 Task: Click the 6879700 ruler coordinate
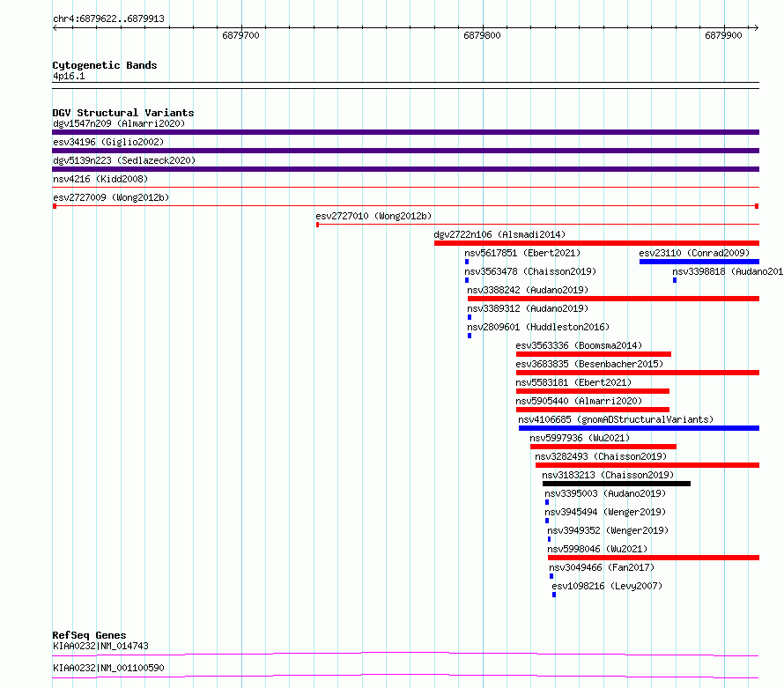point(241,35)
